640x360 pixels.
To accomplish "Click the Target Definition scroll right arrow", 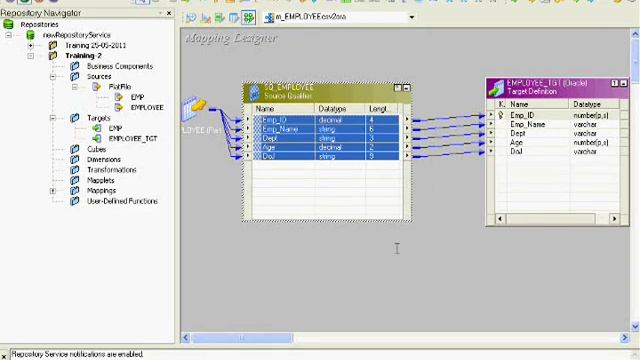I will pyautogui.click(x=614, y=219).
